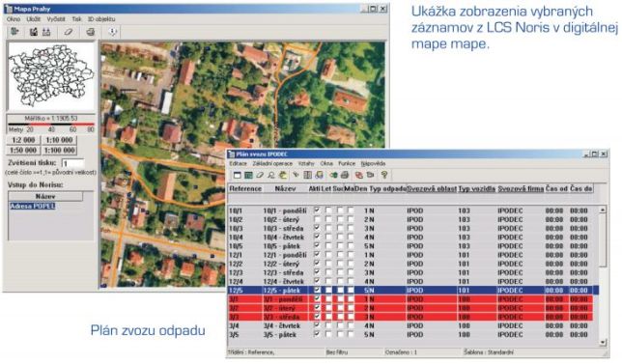The image size is (622, 364).
Task: Click the Zvětšení tisku input field
Action: pyautogui.click(x=73, y=163)
